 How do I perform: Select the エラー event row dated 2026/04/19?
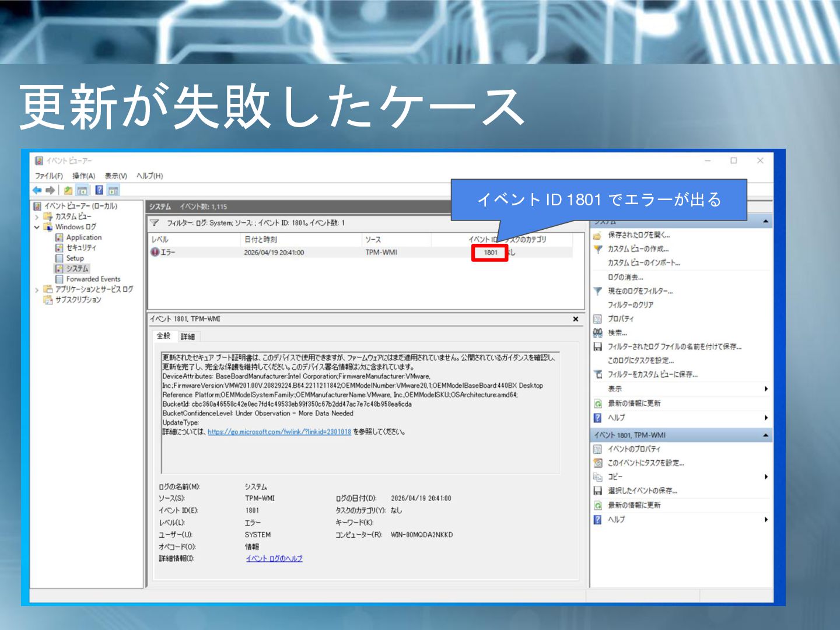point(360,253)
